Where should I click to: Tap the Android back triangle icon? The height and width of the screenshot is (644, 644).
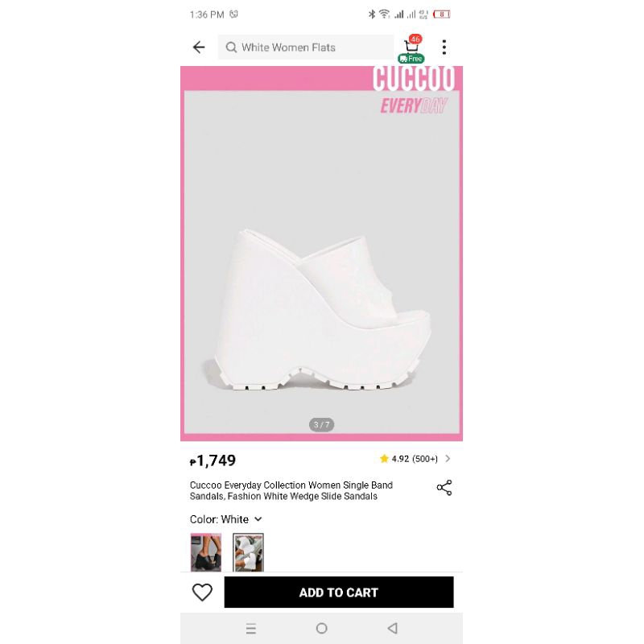coord(393,628)
